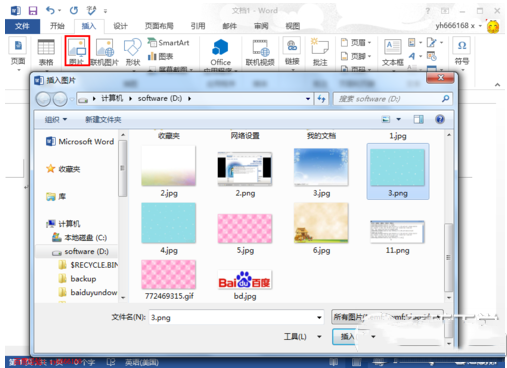Select 库 (Libraries) in navigation pane

(56, 196)
